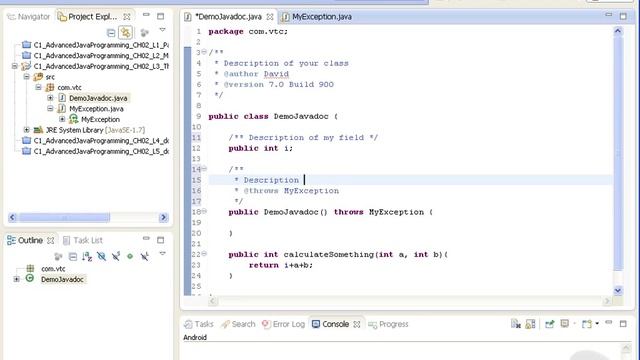Maximize the Project Explorer panel

pyautogui.click(x=160, y=16)
